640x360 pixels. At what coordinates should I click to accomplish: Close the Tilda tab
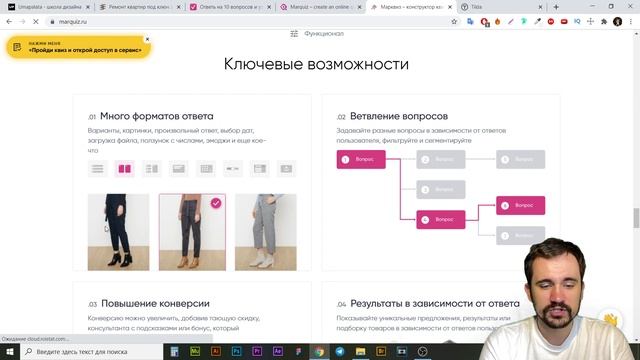[x=540, y=7]
